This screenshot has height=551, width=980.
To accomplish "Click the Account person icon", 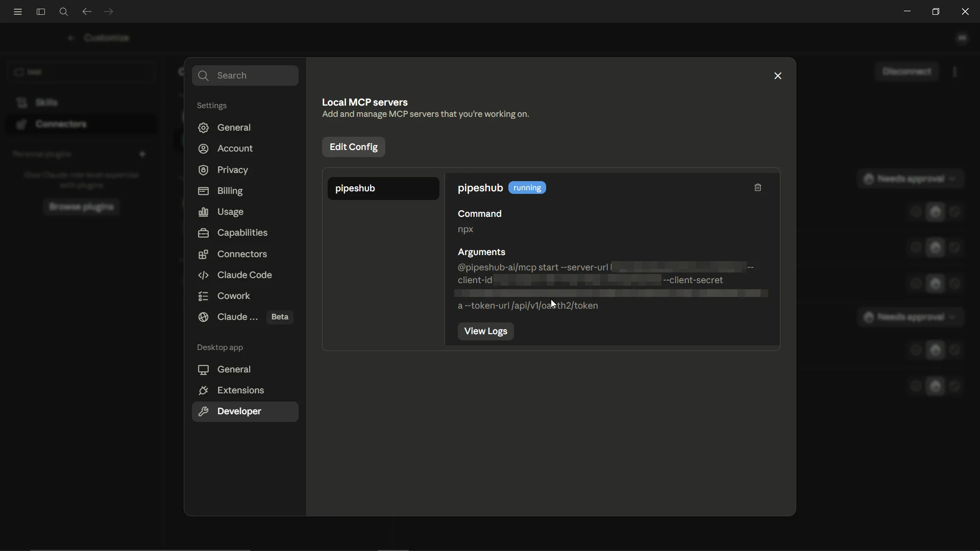I will click(x=204, y=148).
